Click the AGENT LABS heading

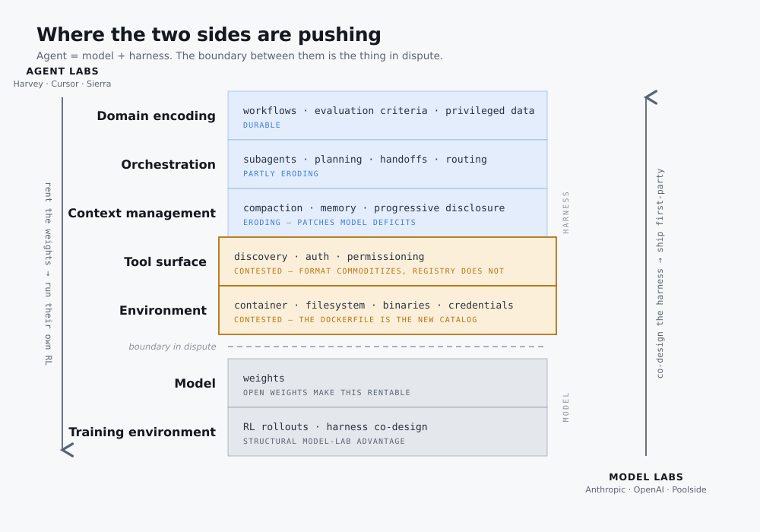62,71
